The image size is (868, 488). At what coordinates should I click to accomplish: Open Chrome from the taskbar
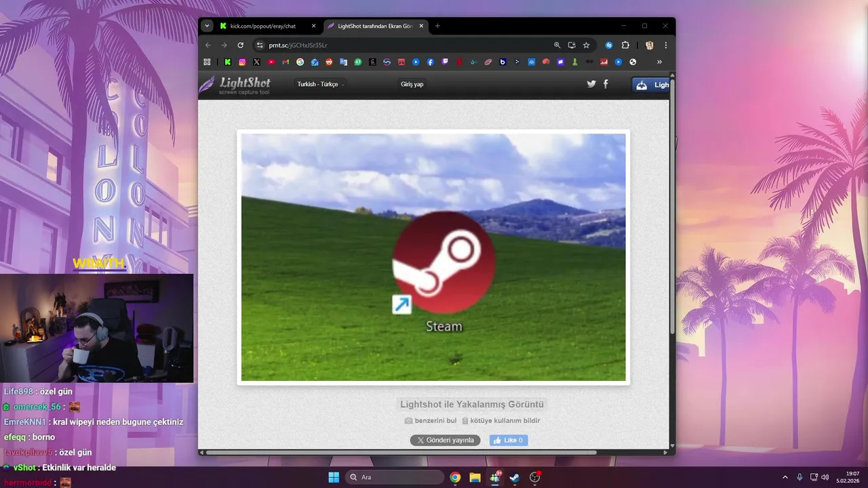[x=455, y=477]
